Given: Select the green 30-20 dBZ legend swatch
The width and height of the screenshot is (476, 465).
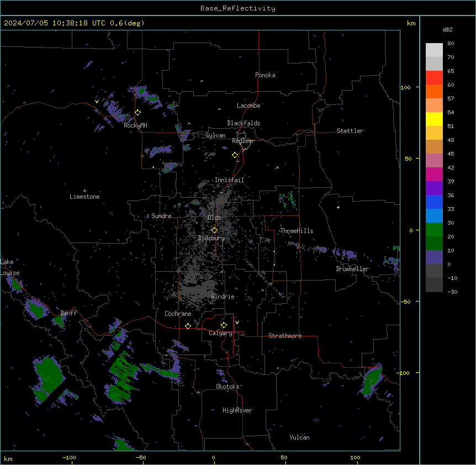Looking at the screenshot, I should 434,230.
